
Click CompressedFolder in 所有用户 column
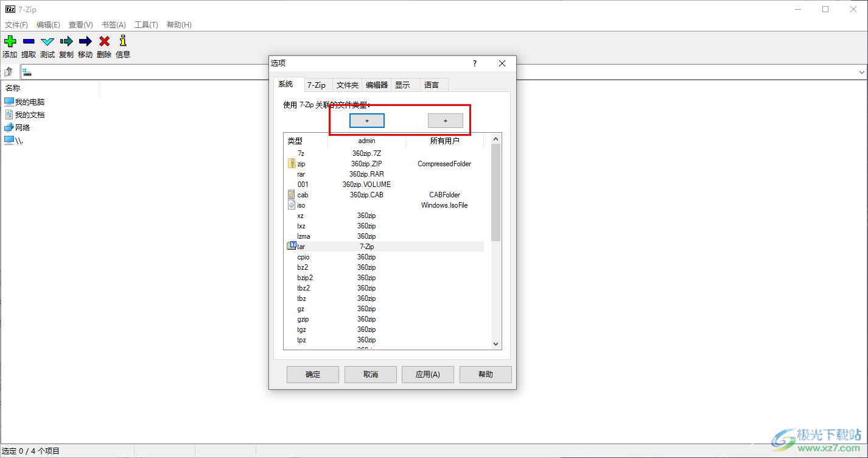click(444, 164)
